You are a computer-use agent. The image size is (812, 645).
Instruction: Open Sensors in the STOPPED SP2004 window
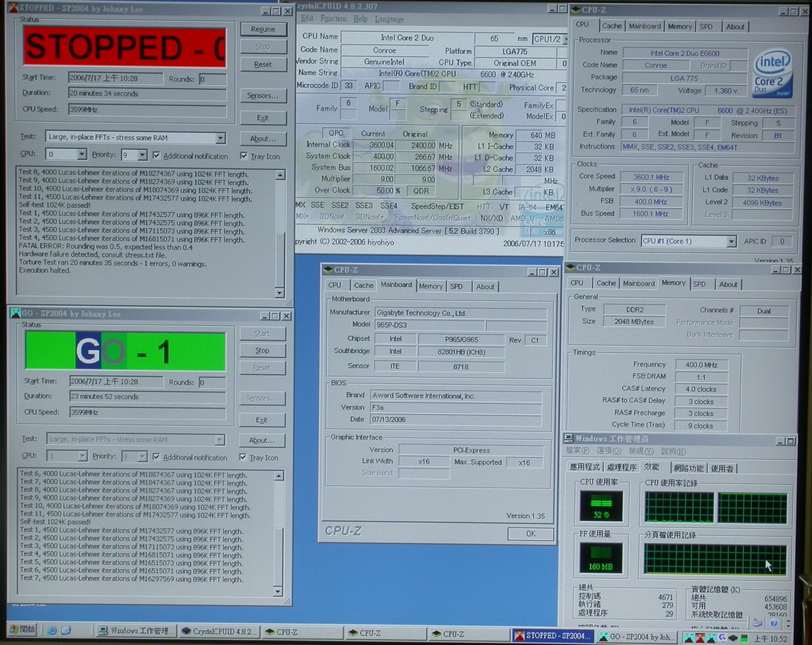click(x=263, y=96)
